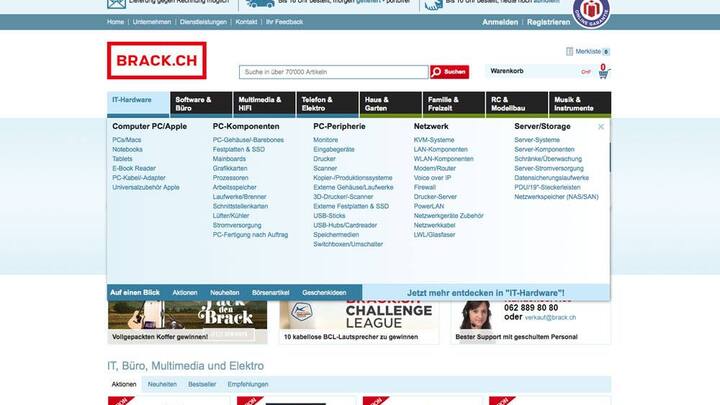Viewport: 720px width, 405px height.
Task: Open the Notebooks category link
Action: pos(127,149)
